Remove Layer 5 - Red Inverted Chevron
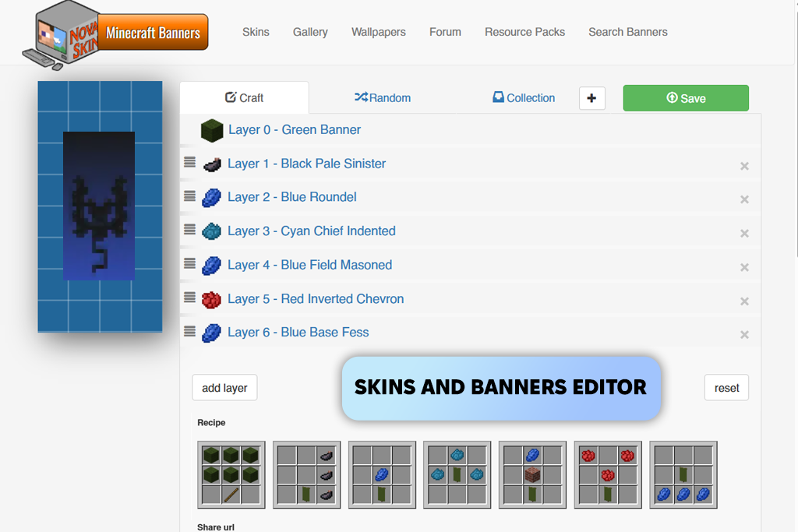This screenshot has height=532, width=798. (744, 301)
